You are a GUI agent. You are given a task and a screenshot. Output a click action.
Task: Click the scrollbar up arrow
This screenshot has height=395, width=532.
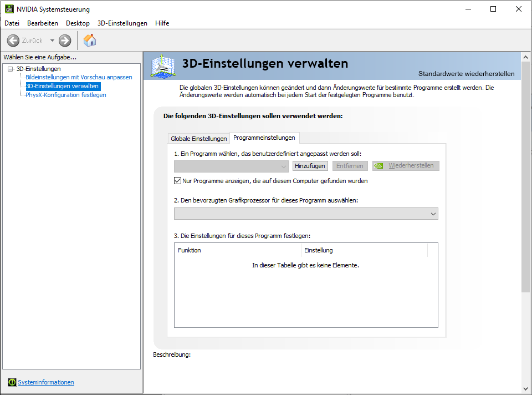tap(525, 57)
